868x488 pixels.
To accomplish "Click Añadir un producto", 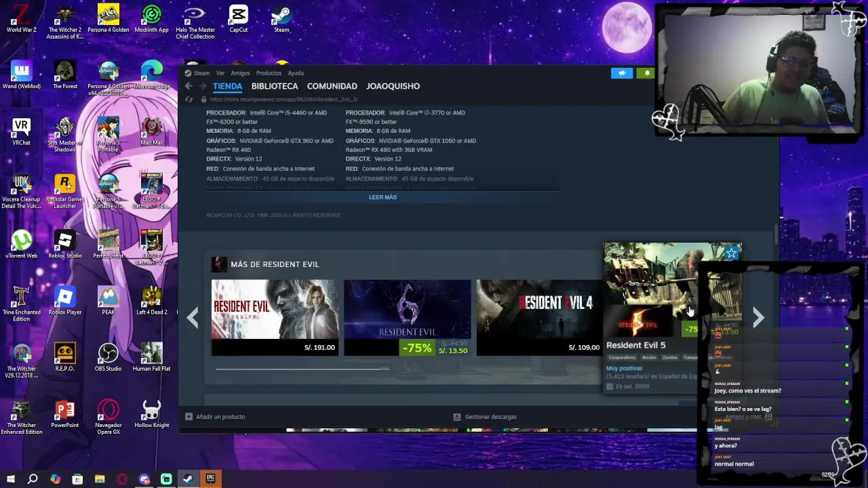I will (216, 417).
